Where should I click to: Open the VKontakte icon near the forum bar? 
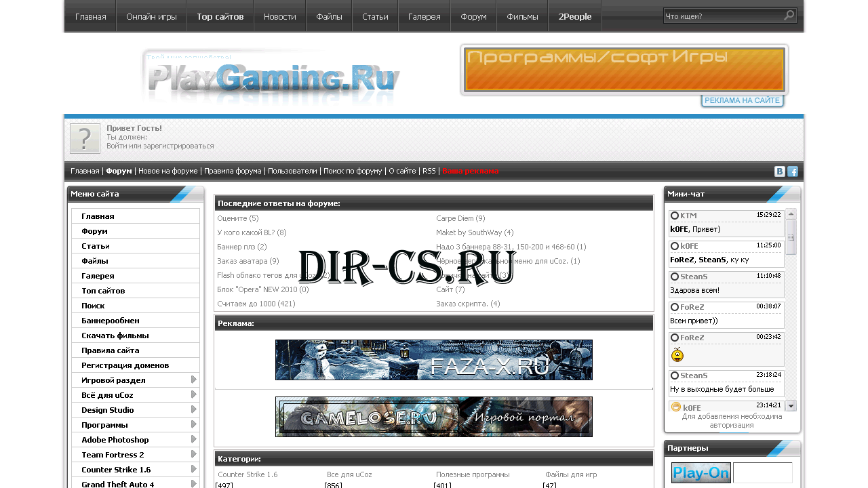pyautogui.click(x=779, y=171)
